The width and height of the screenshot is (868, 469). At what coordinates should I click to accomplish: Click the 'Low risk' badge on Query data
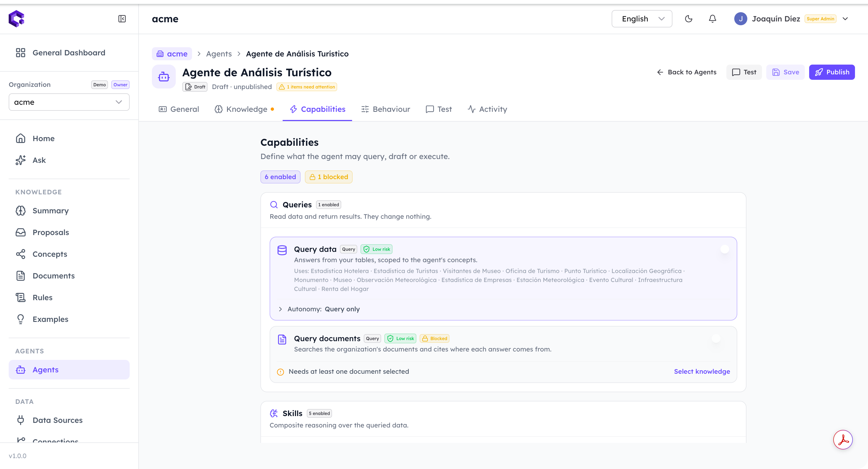click(x=376, y=249)
